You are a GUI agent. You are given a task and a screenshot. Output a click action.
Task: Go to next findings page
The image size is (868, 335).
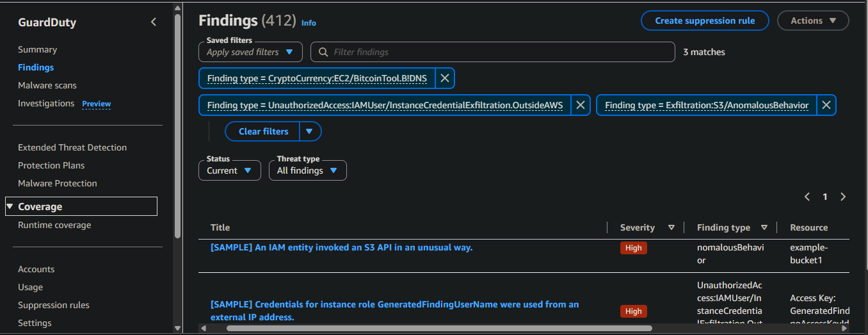[843, 197]
